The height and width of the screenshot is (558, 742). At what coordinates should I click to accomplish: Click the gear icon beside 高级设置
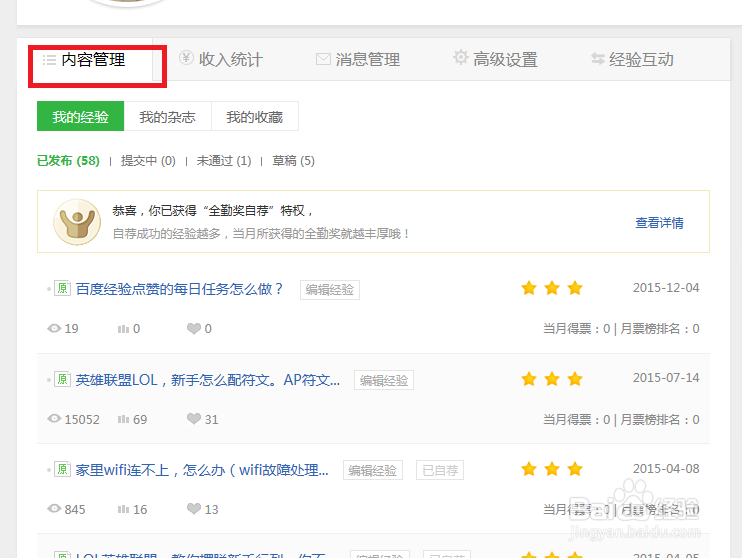point(460,57)
